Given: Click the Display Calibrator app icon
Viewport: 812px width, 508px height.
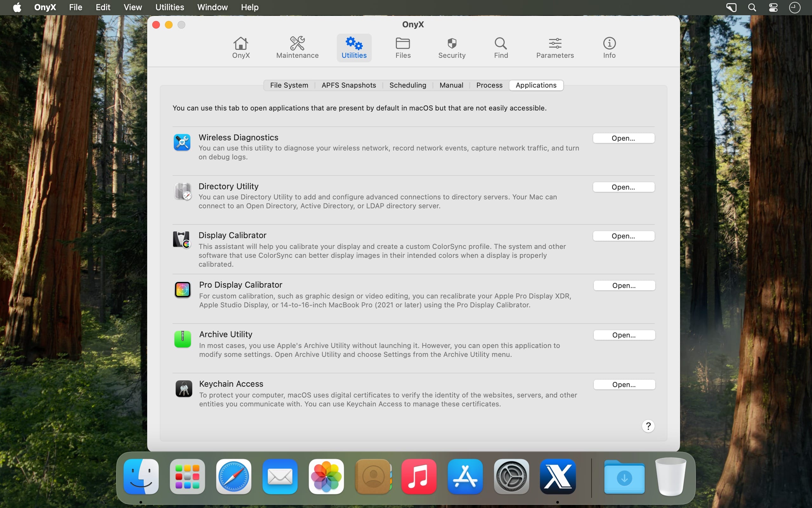Looking at the screenshot, I should 181,239.
